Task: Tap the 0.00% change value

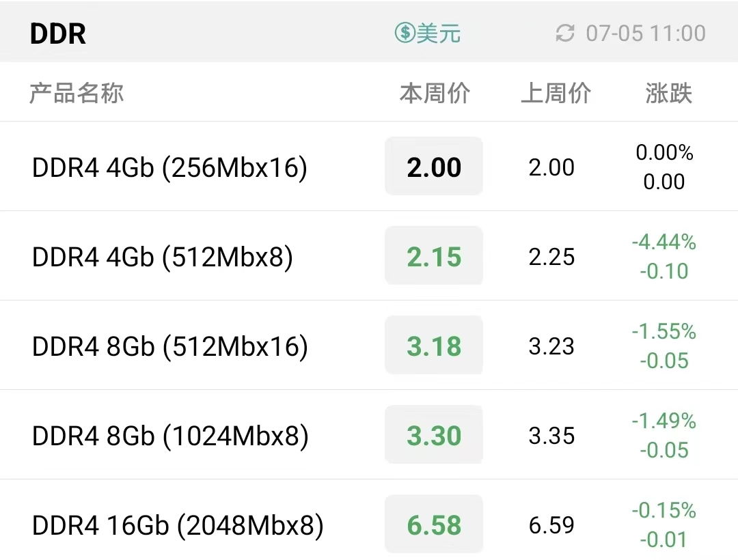Action: 664,152
